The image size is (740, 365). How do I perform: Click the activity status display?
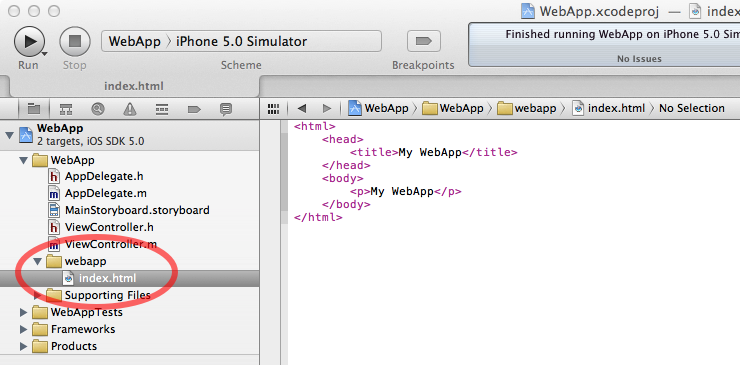click(x=604, y=45)
